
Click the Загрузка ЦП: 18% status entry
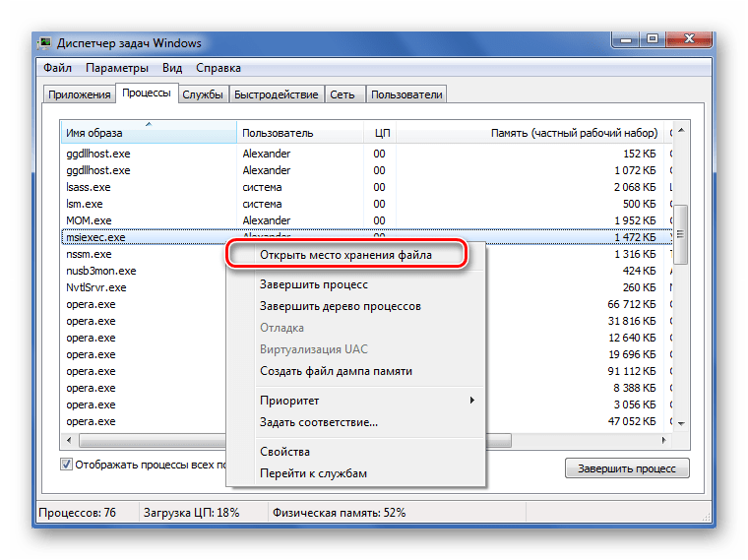[x=191, y=513]
